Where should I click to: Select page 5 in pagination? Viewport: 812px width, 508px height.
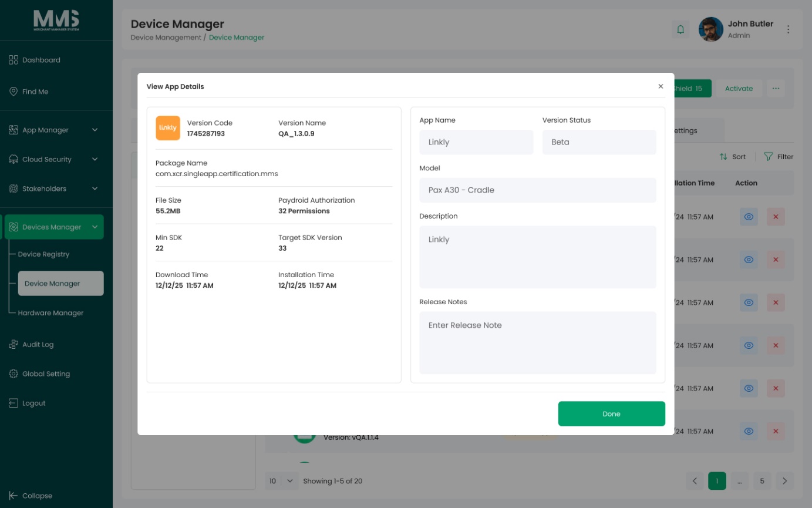[x=762, y=481]
